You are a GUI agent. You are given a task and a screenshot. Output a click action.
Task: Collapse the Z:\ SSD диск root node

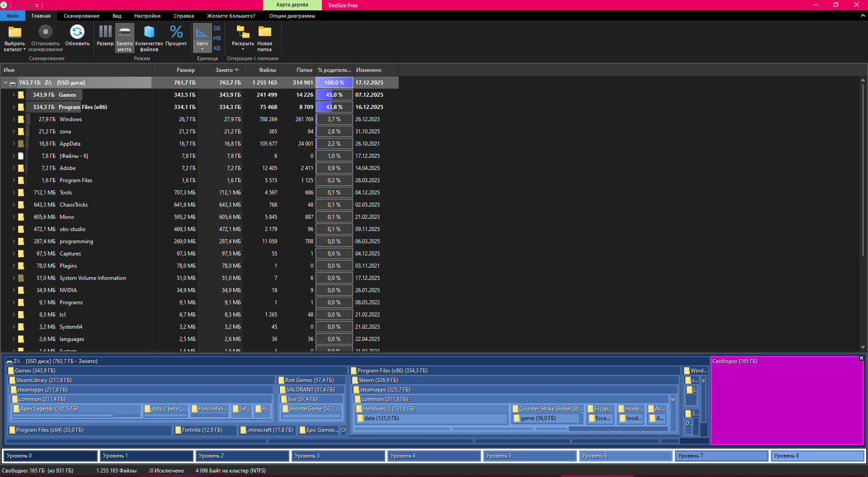[5, 83]
